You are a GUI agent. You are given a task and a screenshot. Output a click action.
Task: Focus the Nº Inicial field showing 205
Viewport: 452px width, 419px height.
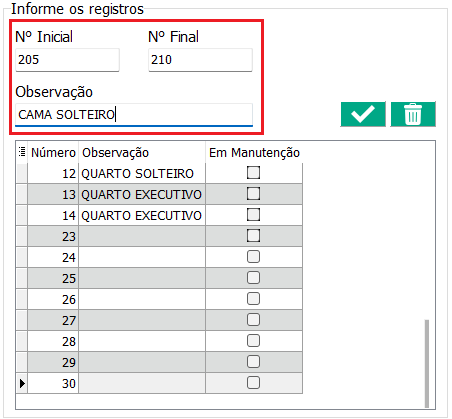67,60
